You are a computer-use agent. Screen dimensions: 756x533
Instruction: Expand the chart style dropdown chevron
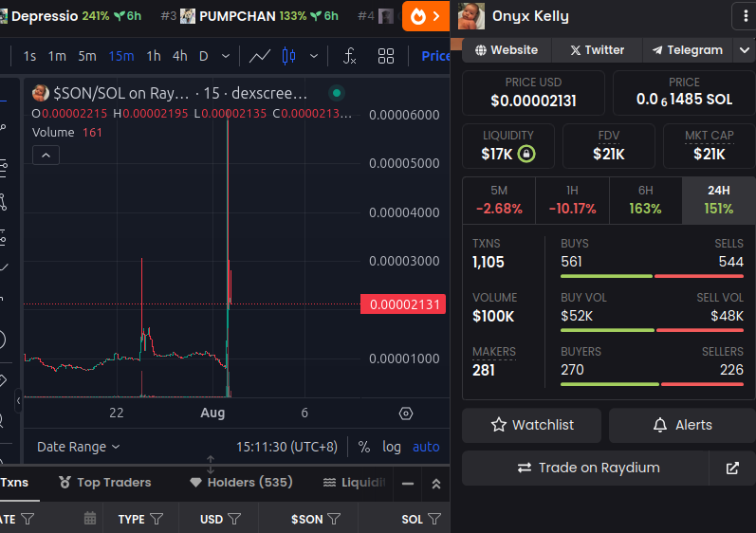click(314, 56)
